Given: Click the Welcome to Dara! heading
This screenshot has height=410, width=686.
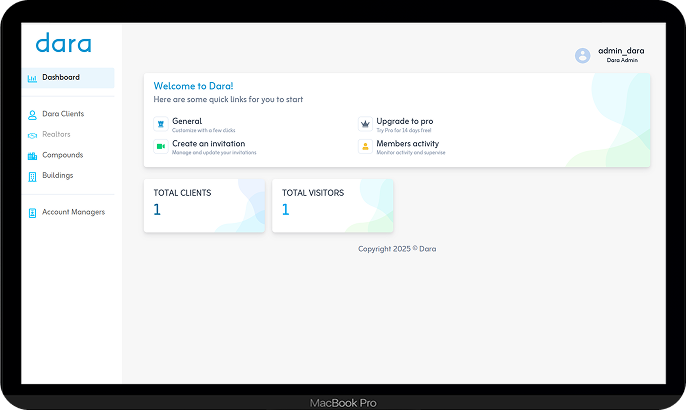Looking at the screenshot, I should 193,86.
